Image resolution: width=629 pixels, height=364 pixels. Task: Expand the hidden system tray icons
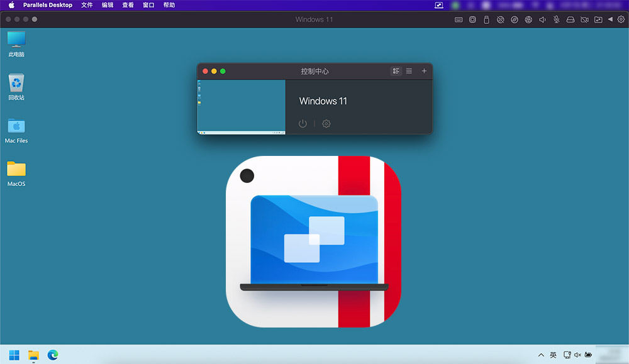click(x=541, y=355)
